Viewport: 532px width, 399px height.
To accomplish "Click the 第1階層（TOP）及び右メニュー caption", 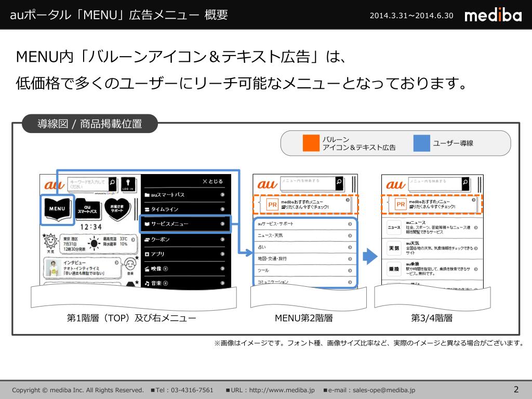I will [131, 318].
